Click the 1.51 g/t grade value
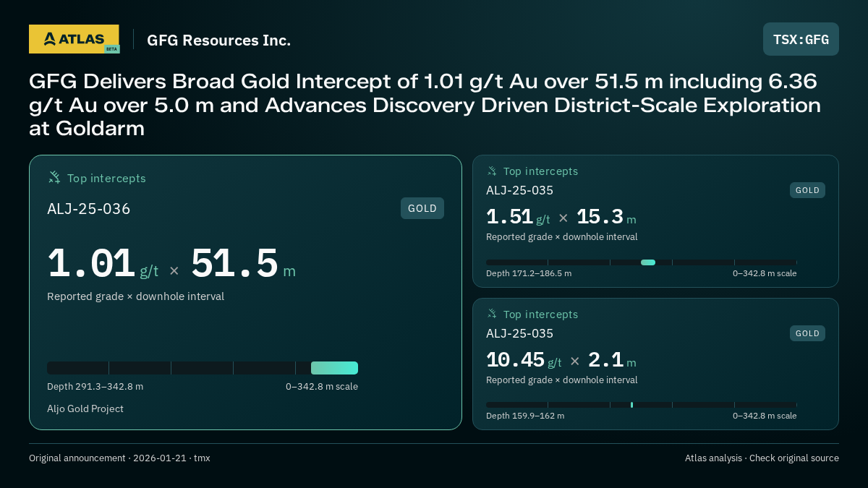The width and height of the screenshot is (868, 488). click(518, 217)
